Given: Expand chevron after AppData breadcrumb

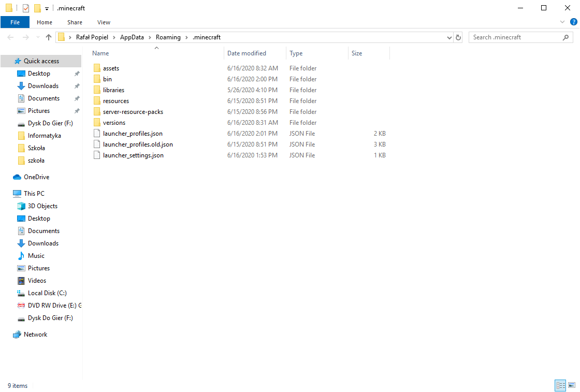Looking at the screenshot, I should [150, 37].
